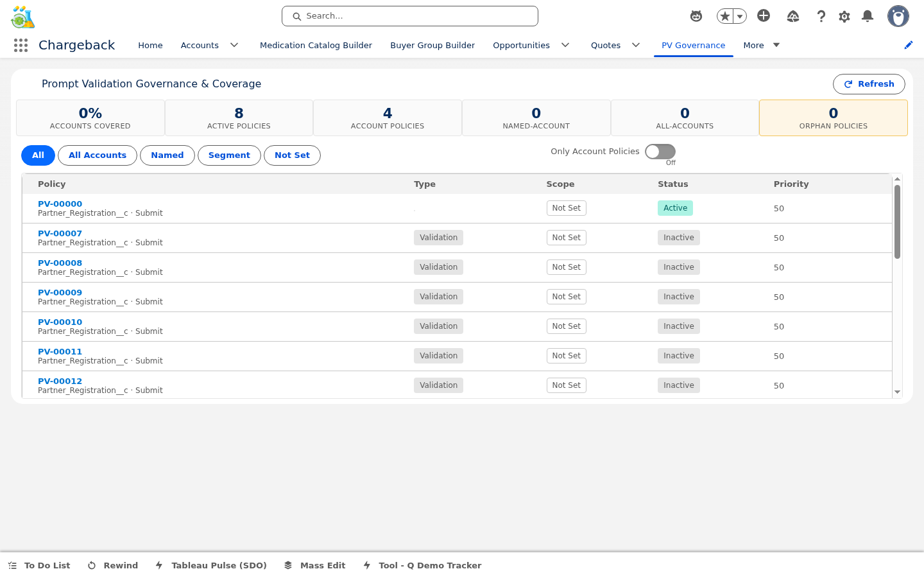Click the Chargeback app logo icon
Viewport: 924px width, 578px height.
(x=23, y=17)
